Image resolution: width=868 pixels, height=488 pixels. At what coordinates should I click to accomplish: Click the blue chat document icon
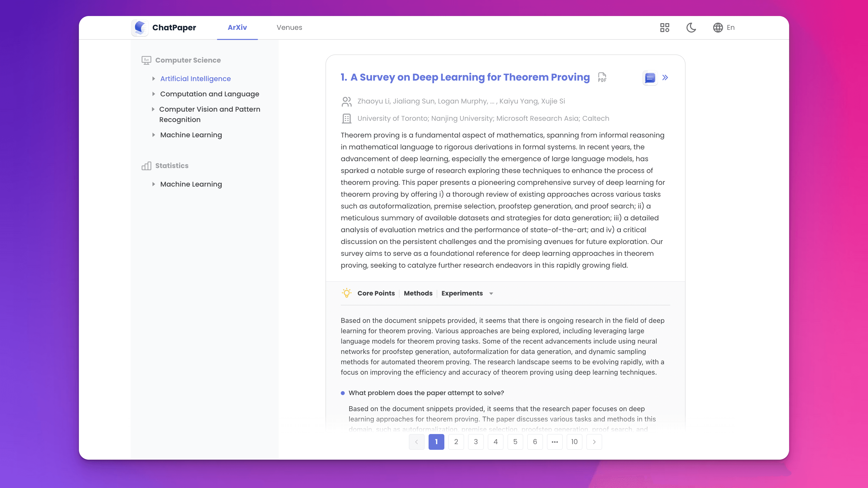pos(650,78)
